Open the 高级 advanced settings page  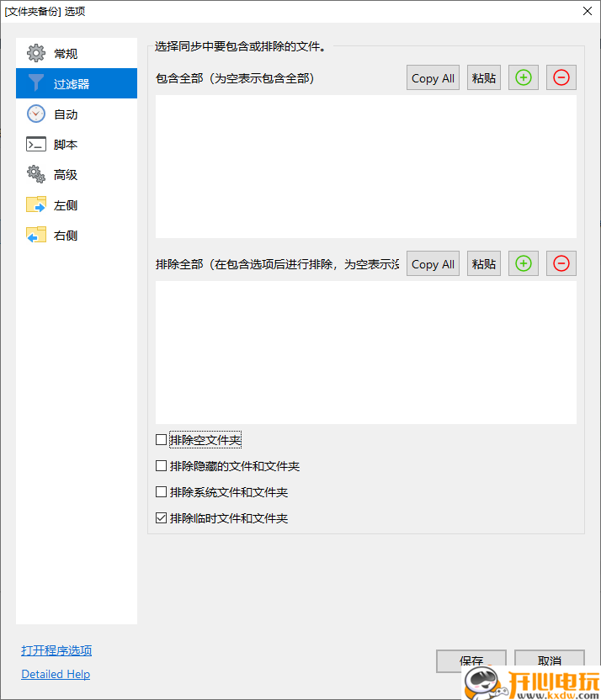click(x=77, y=174)
